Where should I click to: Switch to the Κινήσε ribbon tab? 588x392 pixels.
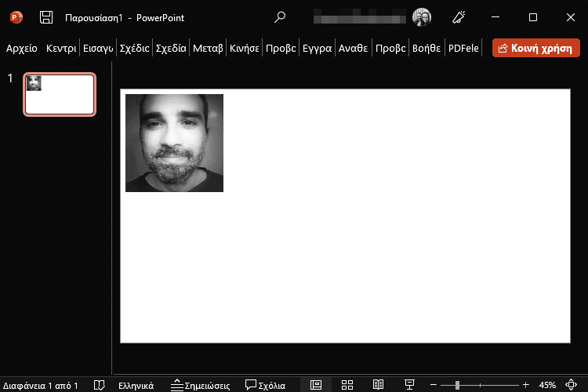(x=244, y=49)
